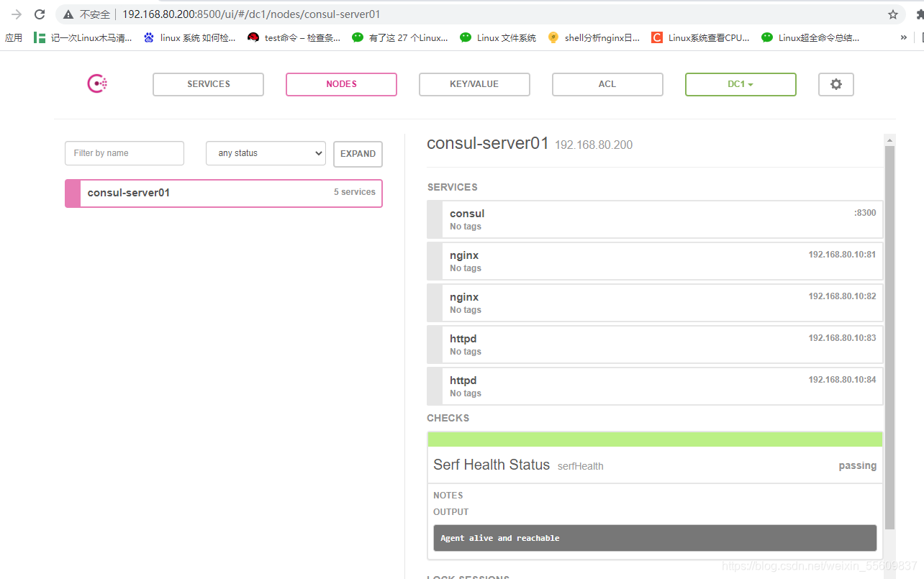The height and width of the screenshot is (579, 924).
Task: Switch to the ACL tab
Action: 607,84
